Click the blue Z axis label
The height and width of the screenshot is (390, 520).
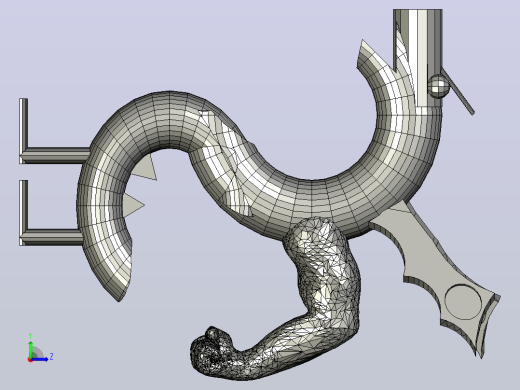(51, 357)
